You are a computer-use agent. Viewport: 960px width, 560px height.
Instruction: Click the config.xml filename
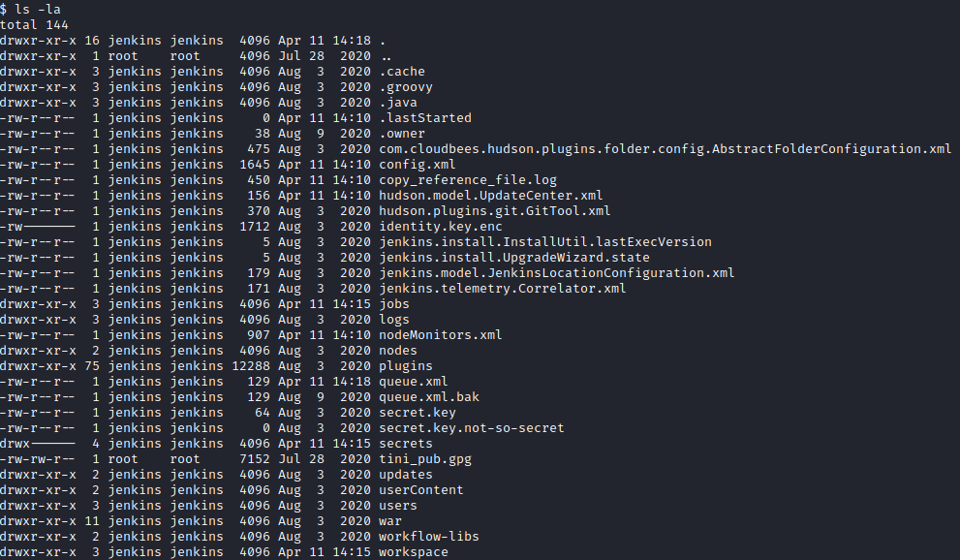click(417, 164)
